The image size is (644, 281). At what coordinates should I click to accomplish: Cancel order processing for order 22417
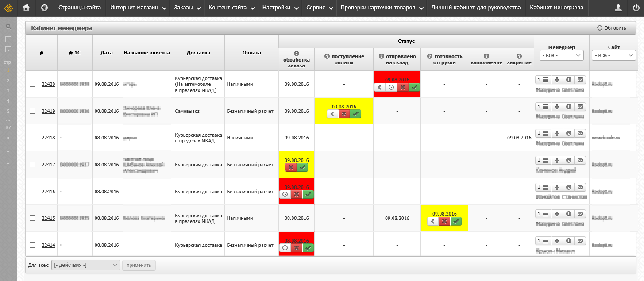pyautogui.click(x=291, y=167)
